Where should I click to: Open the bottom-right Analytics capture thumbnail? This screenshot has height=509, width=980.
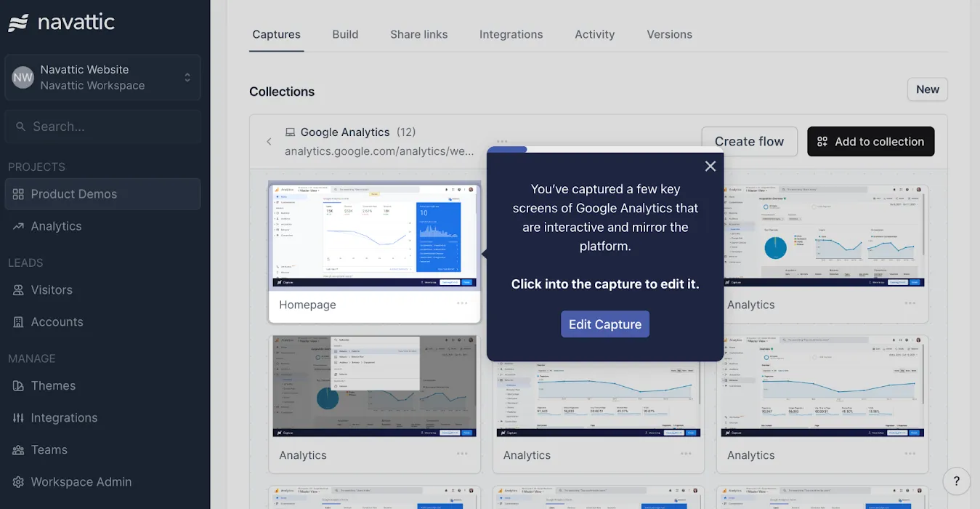tap(822, 386)
